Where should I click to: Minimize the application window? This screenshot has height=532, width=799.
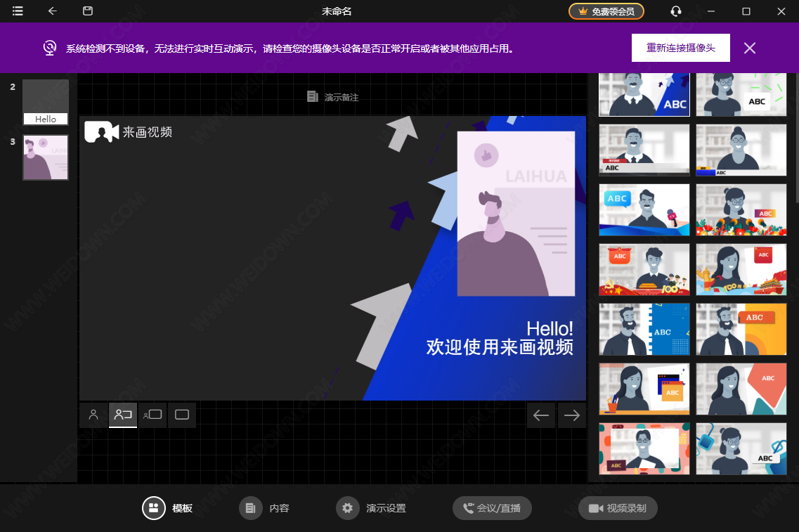click(711, 11)
